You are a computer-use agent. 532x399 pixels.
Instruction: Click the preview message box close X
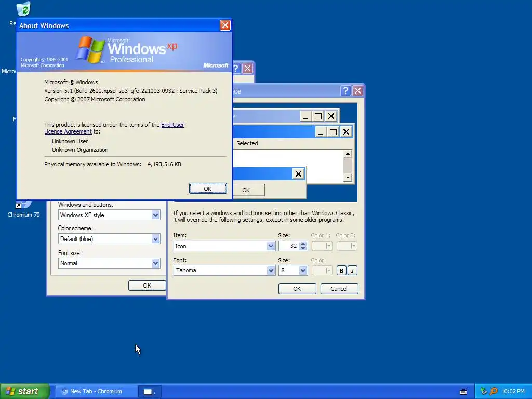[x=298, y=174]
